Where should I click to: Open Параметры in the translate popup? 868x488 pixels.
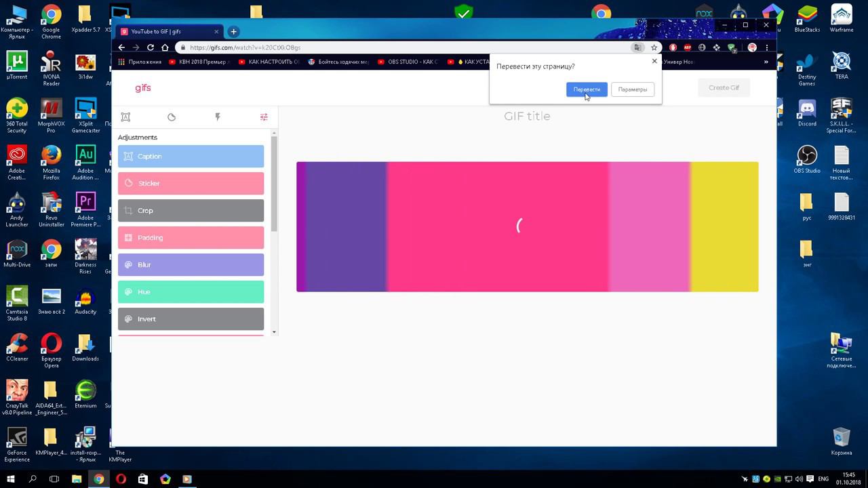pyautogui.click(x=632, y=89)
